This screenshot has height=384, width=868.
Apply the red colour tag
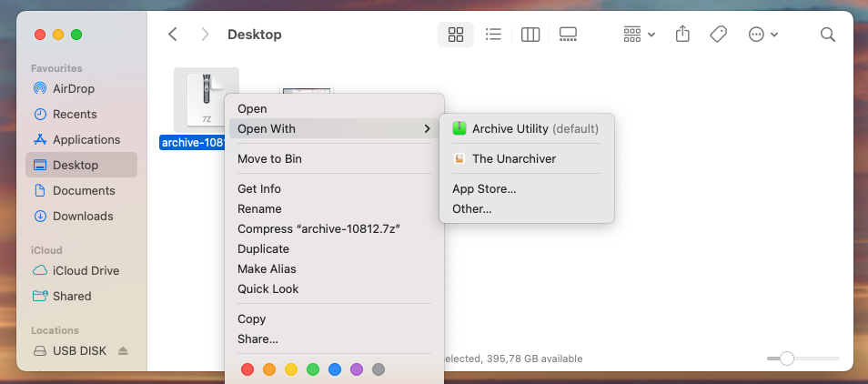click(247, 369)
